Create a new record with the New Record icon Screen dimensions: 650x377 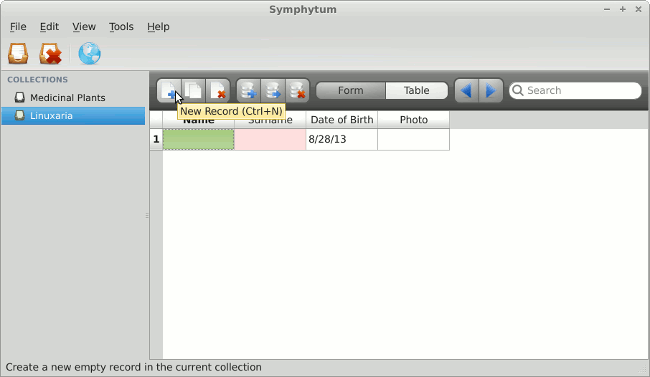tap(169, 90)
